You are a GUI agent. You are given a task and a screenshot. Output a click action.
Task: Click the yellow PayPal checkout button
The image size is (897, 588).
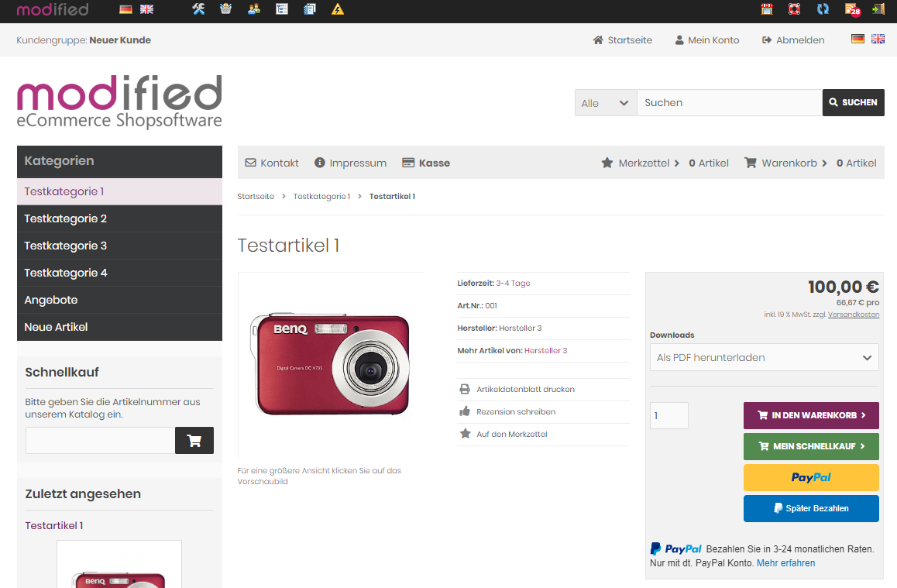[x=811, y=478]
